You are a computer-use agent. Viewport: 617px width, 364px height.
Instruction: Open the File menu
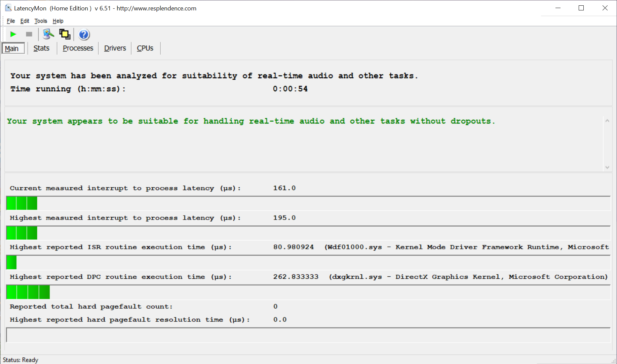[11, 21]
